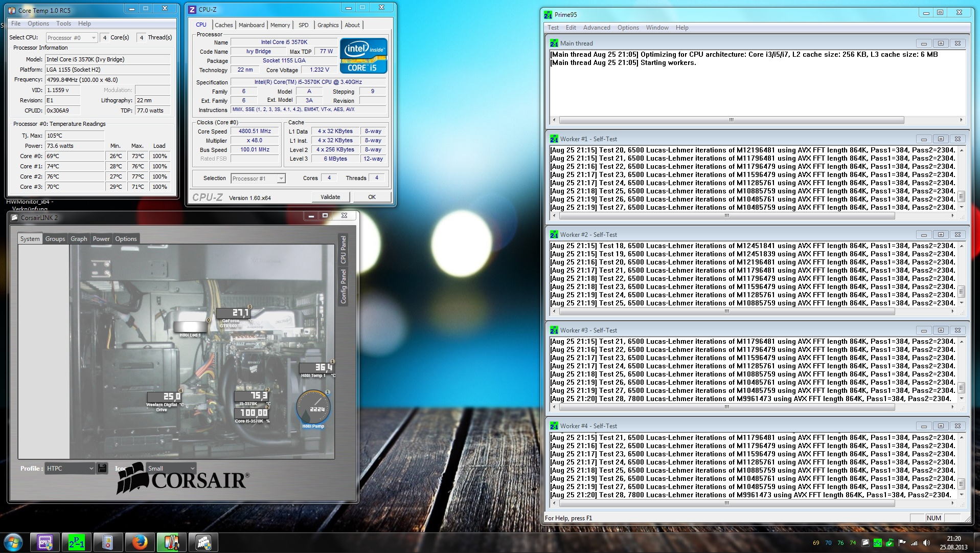Click the Show desktop button

[976, 543]
